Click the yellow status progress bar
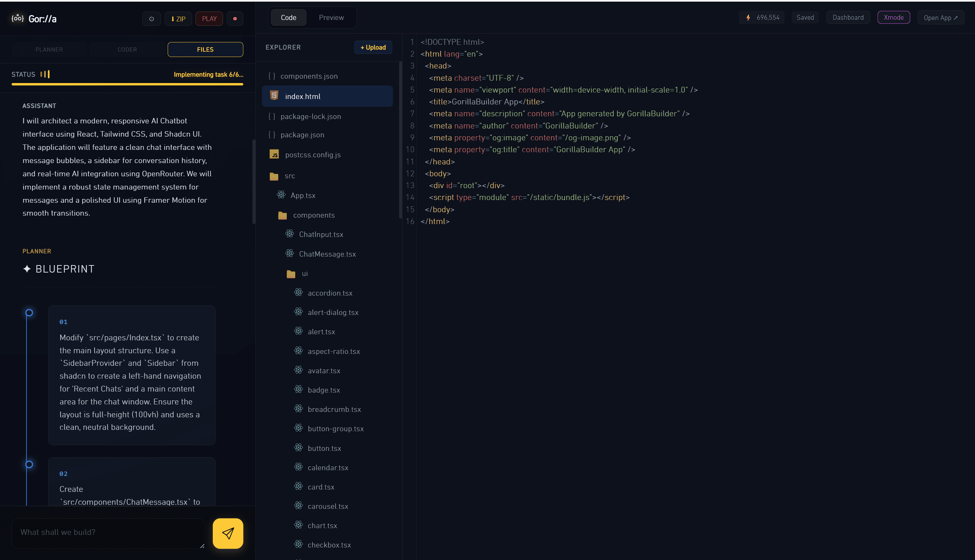The image size is (975, 560). pos(127,84)
